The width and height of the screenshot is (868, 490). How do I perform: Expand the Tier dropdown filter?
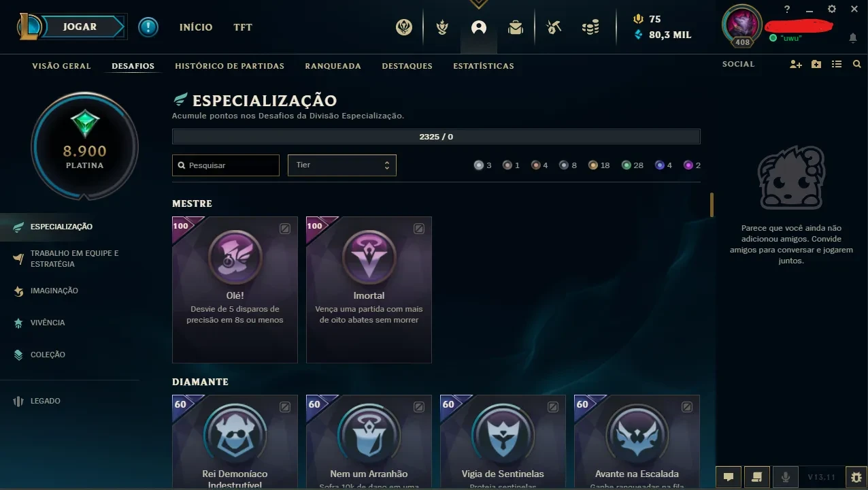(342, 165)
